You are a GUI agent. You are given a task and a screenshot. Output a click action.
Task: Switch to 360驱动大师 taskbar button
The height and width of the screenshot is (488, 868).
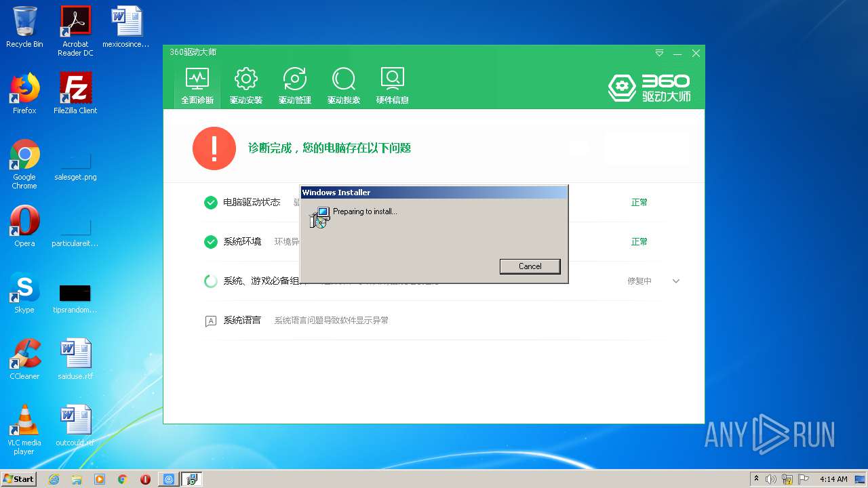[169, 479]
